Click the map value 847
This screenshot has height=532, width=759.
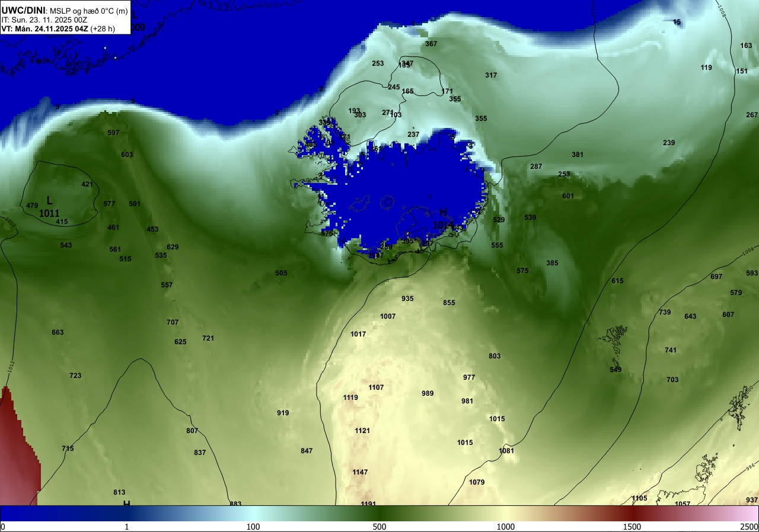click(x=307, y=451)
